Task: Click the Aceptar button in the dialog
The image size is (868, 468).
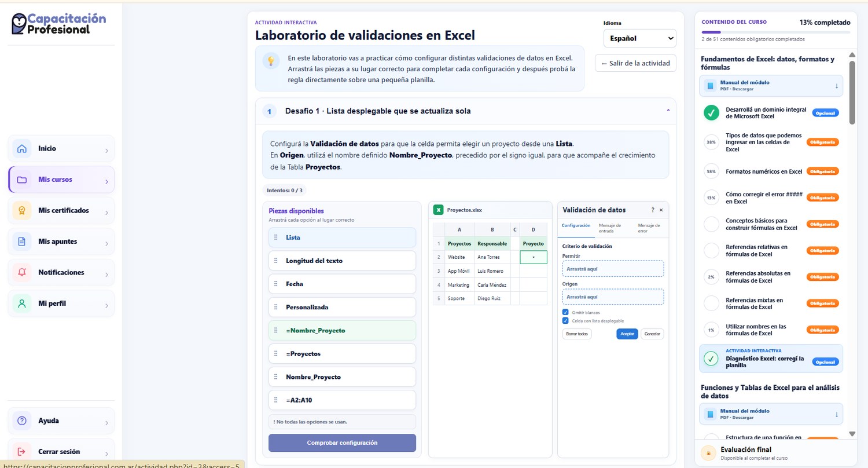Action: (x=627, y=334)
